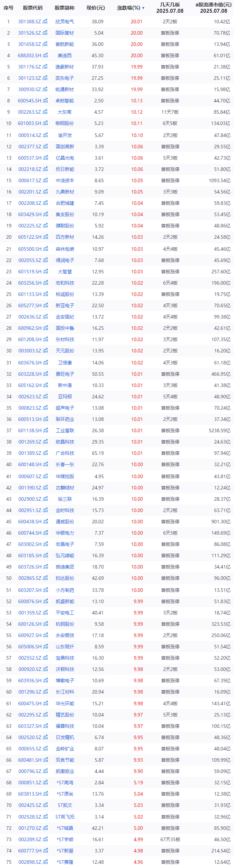
Task: Open chart icon beside 600481.SH
Action: tap(45, 760)
